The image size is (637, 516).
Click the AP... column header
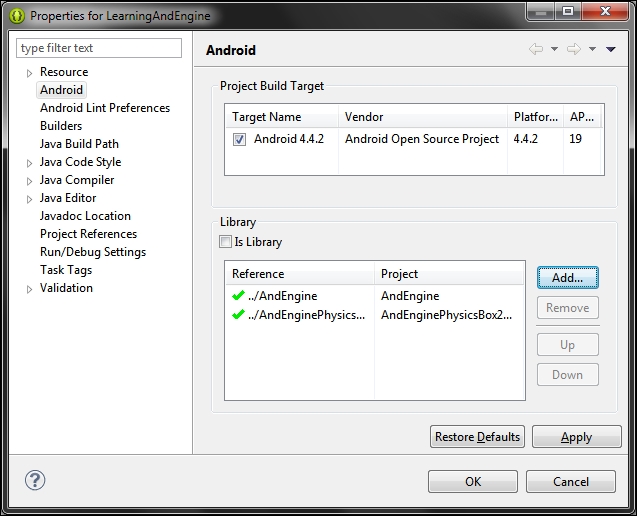click(x=582, y=117)
